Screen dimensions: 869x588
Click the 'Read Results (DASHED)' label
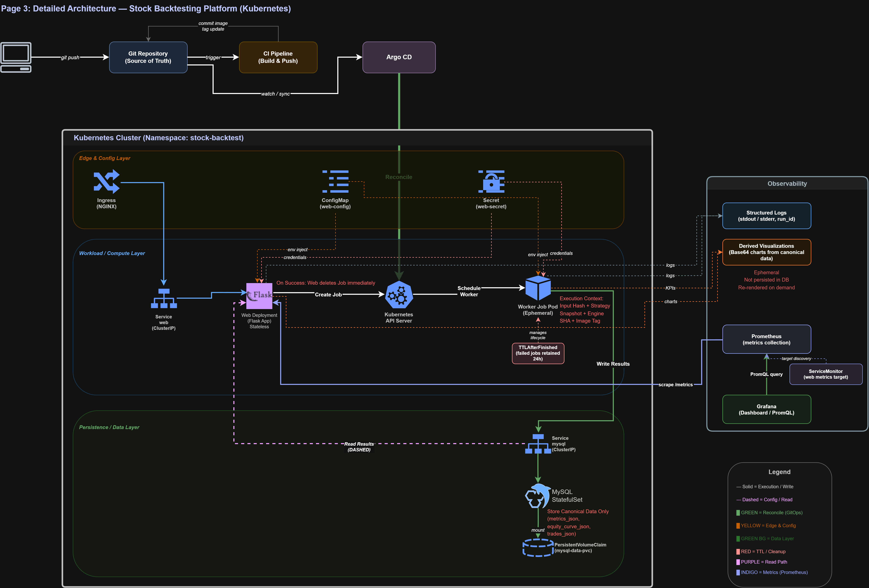click(x=359, y=447)
